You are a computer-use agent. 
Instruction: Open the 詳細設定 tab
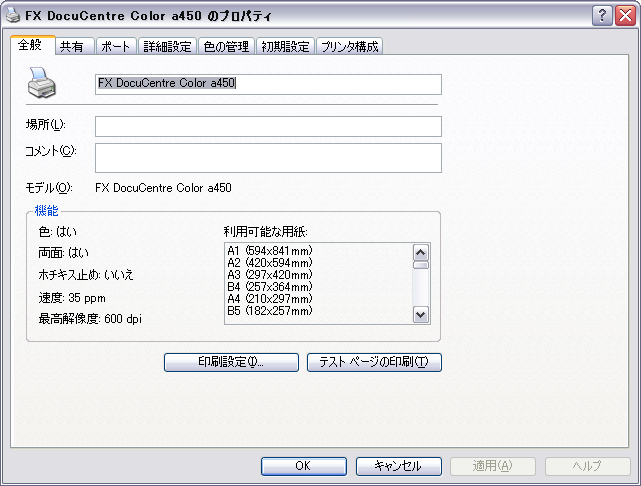tap(167, 47)
